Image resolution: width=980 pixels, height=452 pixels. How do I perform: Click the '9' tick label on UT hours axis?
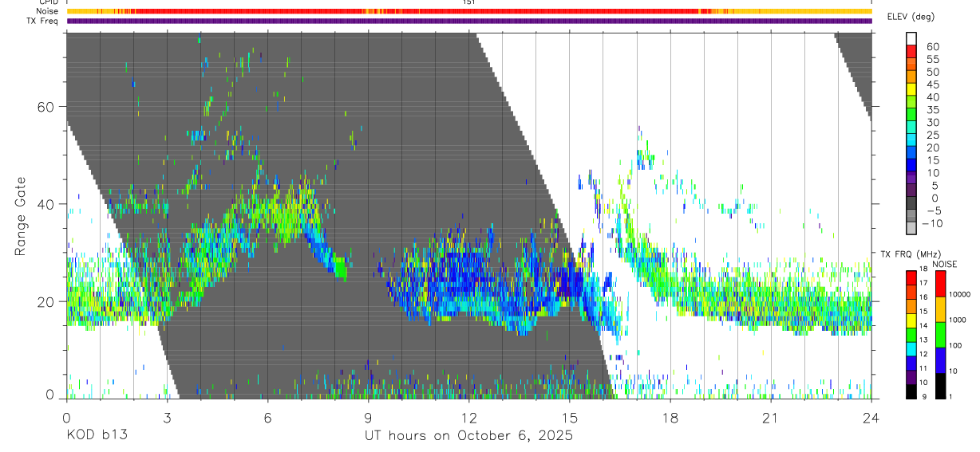pos(368,417)
